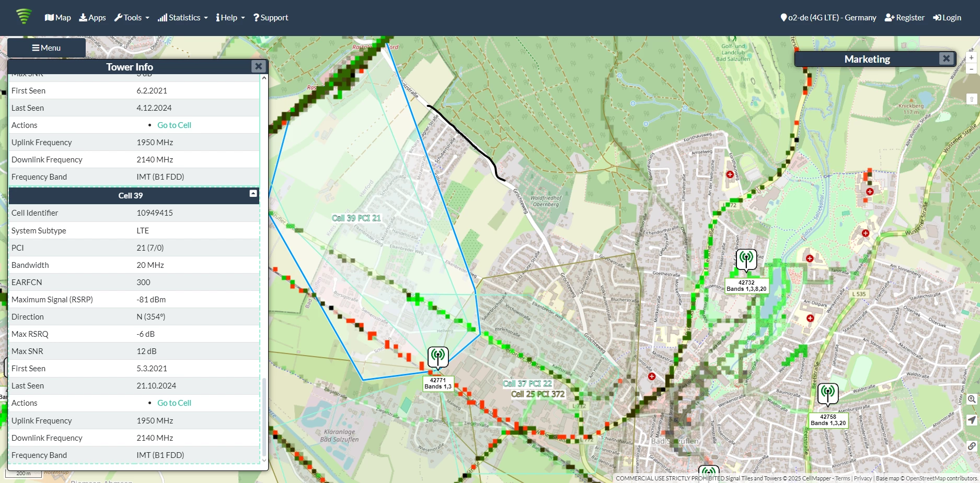Open the Login page

click(947, 18)
